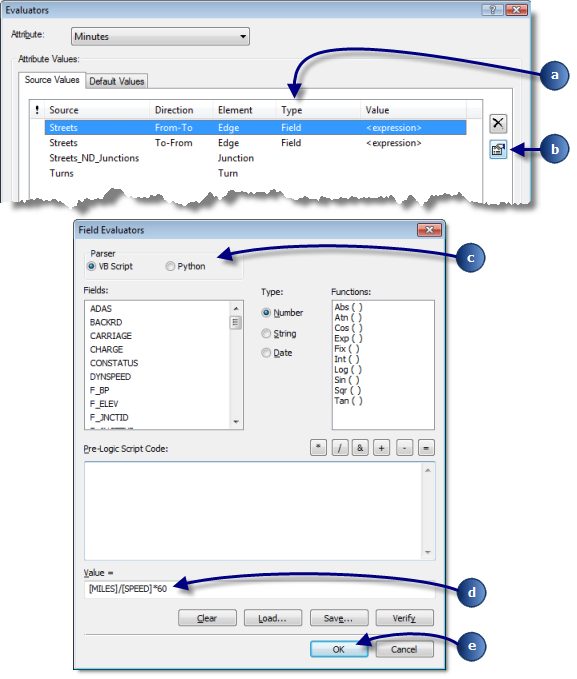Select the Turns source row
The height and width of the screenshot is (679, 577).
(x=256, y=173)
